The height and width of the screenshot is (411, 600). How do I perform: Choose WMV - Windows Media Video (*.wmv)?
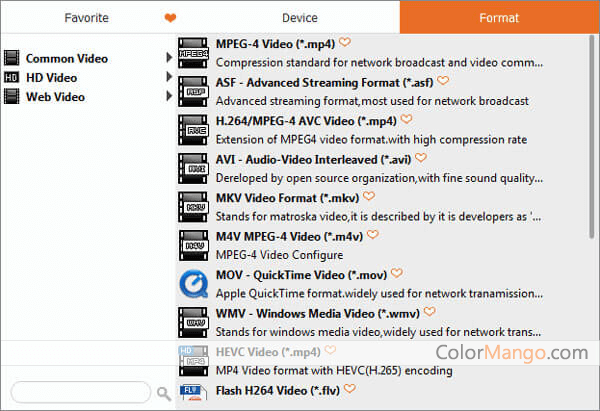pyautogui.click(x=318, y=314)
